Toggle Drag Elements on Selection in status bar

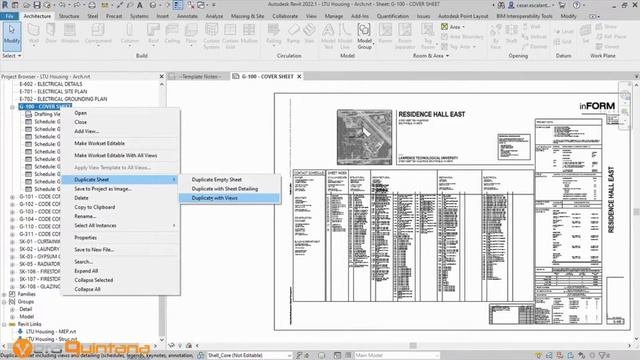click(x=581, y=356)
